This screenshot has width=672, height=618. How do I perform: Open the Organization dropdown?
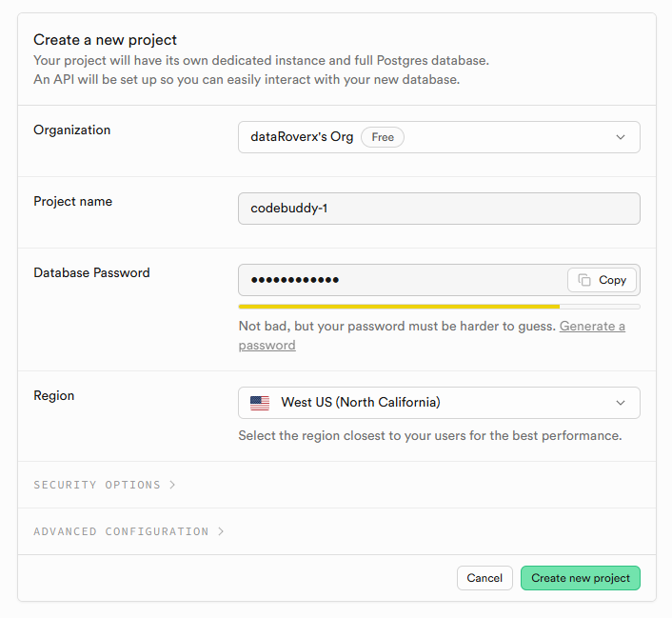pyautogui.click(x=438, y=137)
